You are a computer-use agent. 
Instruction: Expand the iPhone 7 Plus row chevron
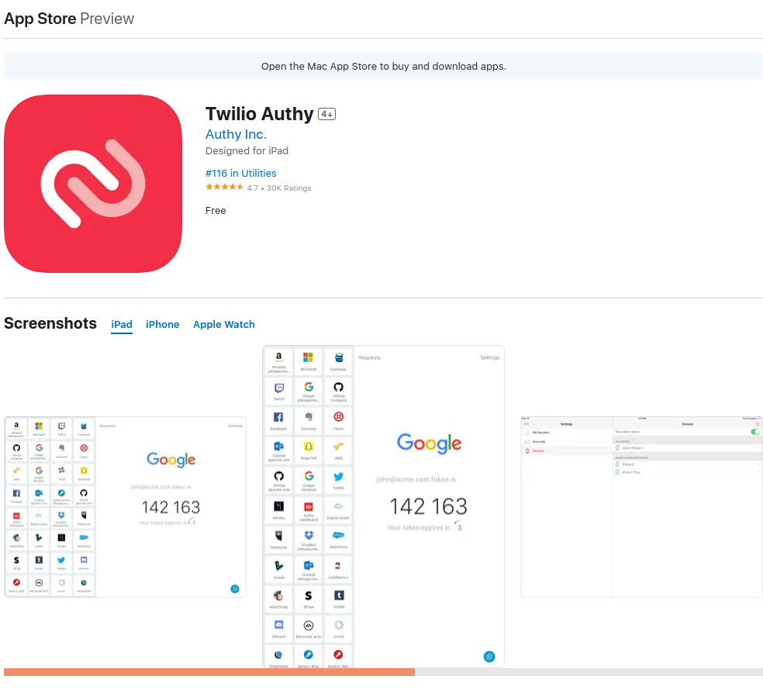pyautogui.click(x=758, y=472)
